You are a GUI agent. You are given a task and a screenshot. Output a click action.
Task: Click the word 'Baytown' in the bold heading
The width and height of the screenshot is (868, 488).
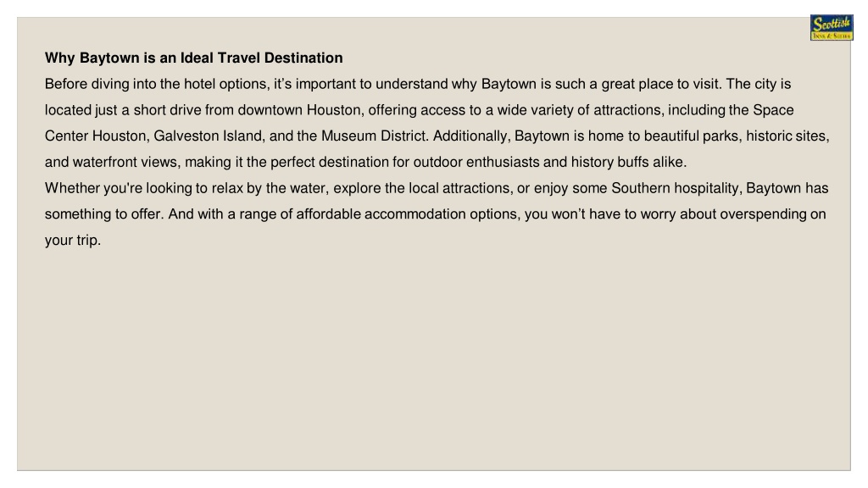pos(109,58)
